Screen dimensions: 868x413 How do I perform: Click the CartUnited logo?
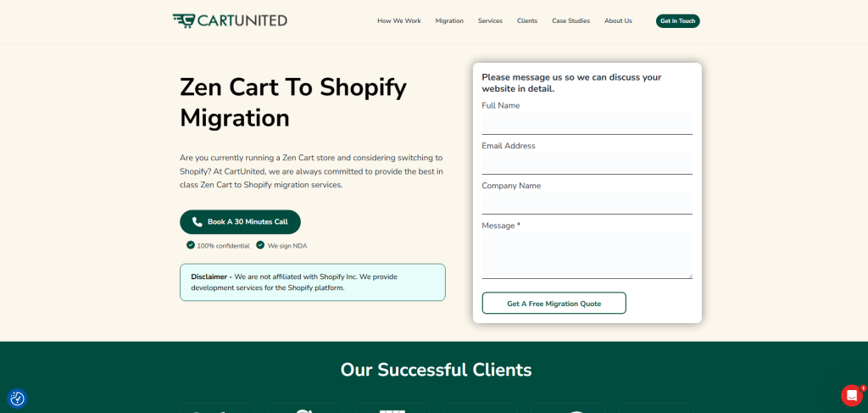[x=230, y=21]
